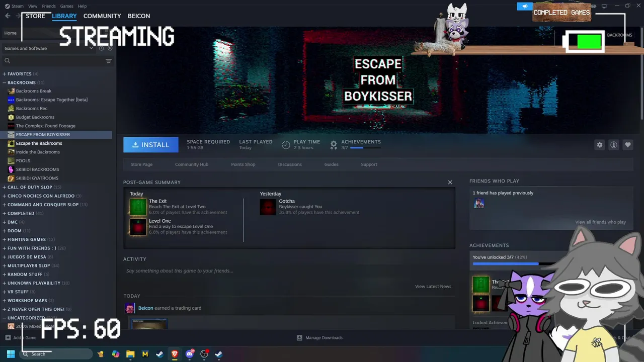This screenshot has height=362, width=644.
Task: Click the Level One achievement icon
Action: [x=138, y=227]
